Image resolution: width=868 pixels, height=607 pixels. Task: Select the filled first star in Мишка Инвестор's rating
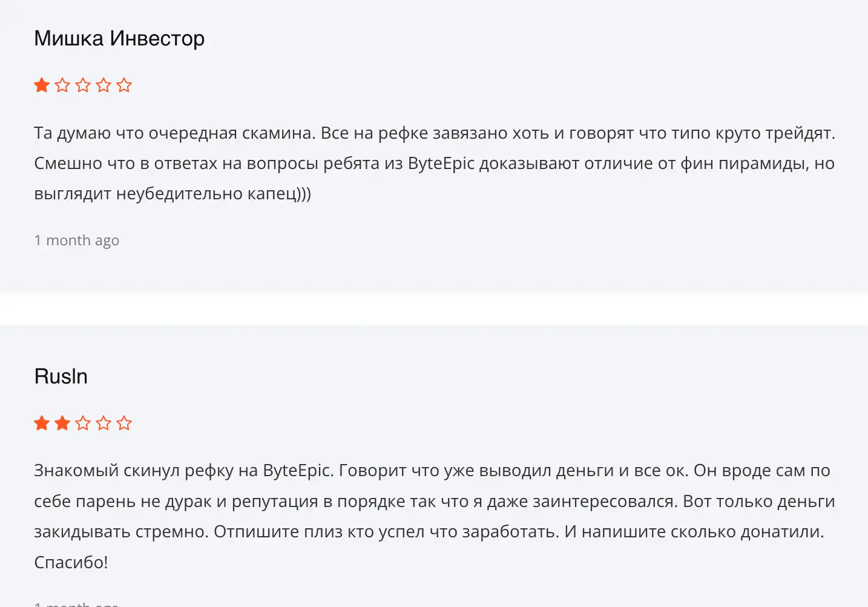click(41, 85)
